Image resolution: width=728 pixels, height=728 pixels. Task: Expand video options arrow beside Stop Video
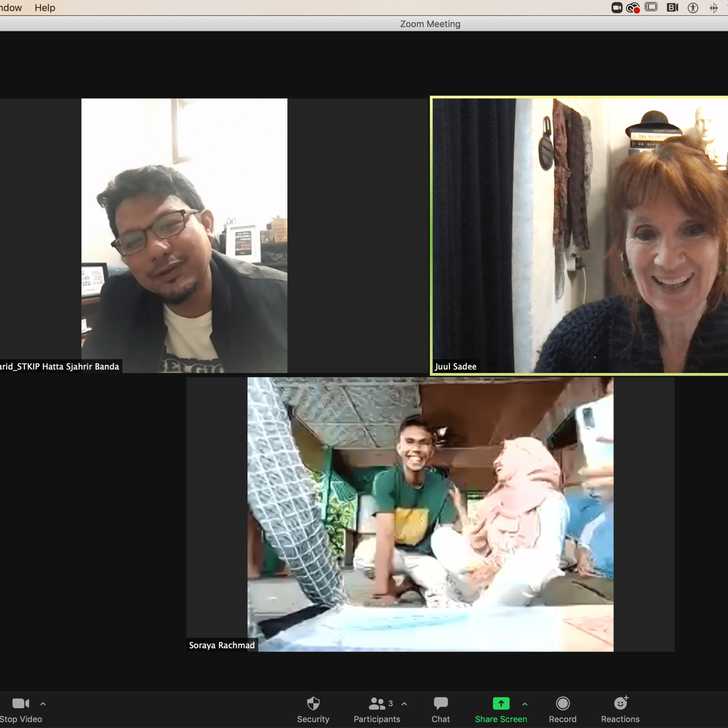[43, 704]
